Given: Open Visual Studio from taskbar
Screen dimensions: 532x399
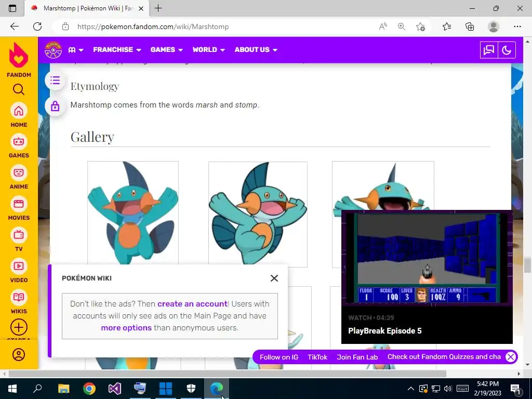Looking at the screenshot, I should (x=115, y=389).
